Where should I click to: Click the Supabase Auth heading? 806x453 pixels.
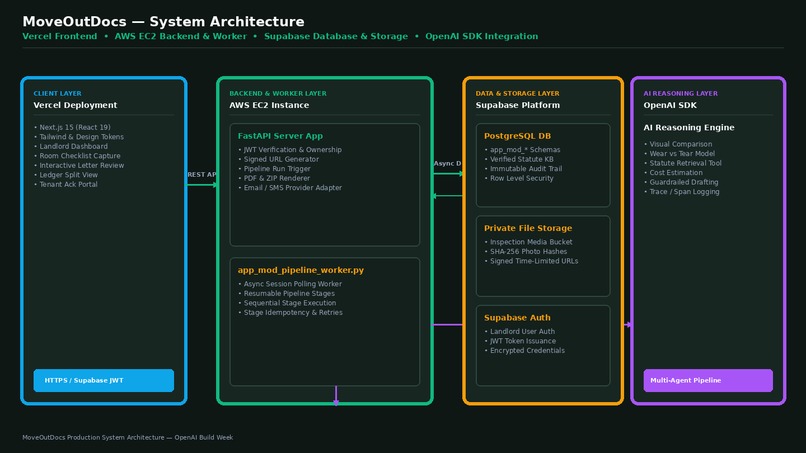click(517, 318)
